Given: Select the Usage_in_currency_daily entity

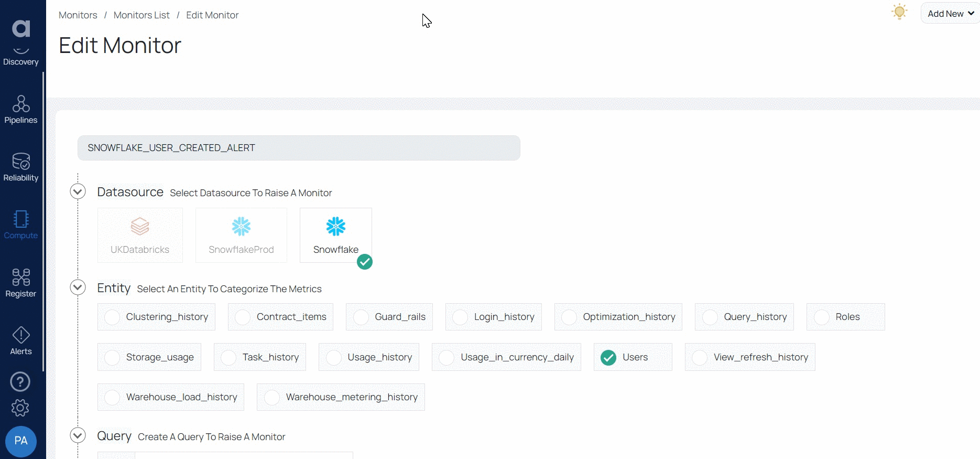Looking at the screenshot, I should [506, 357].
